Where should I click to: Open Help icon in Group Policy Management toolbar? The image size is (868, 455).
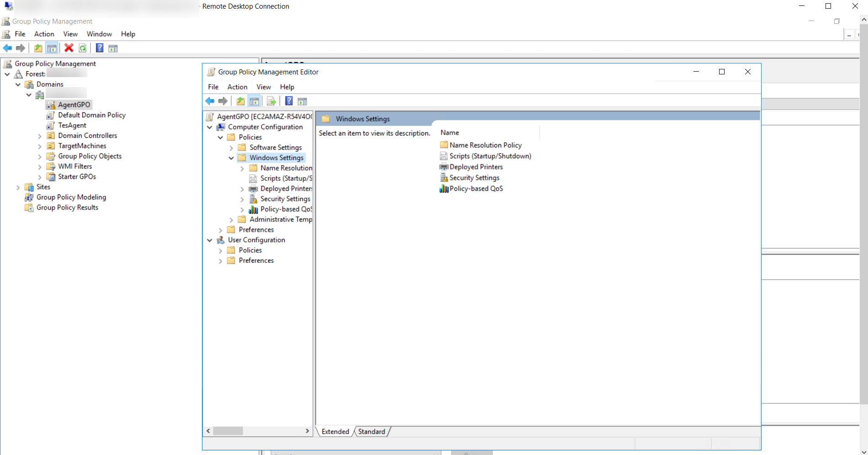click(x=100, y=48)
